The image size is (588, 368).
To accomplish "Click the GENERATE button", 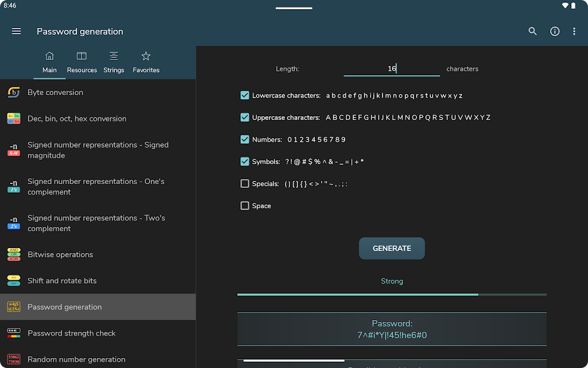I will point(392,248).
